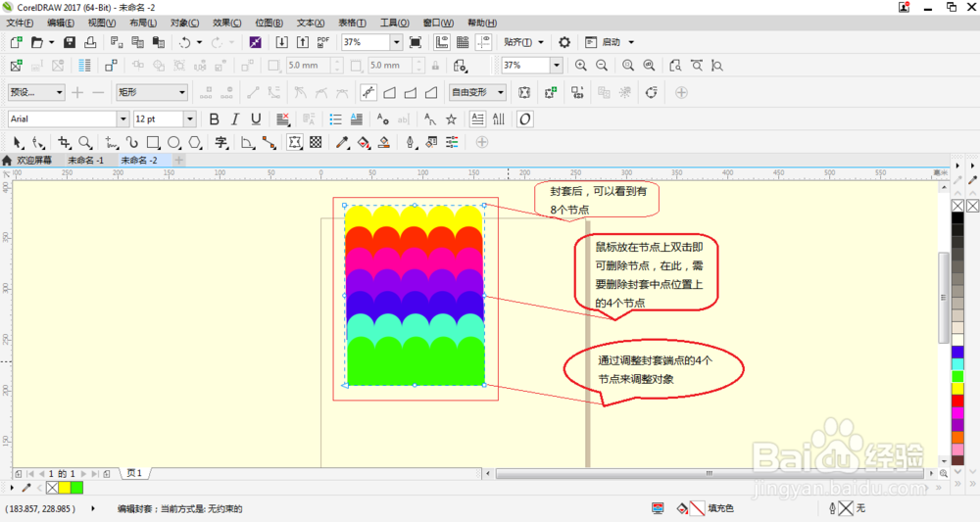
Task: Open Options via gear icon
Action: [x=564, y=42]
